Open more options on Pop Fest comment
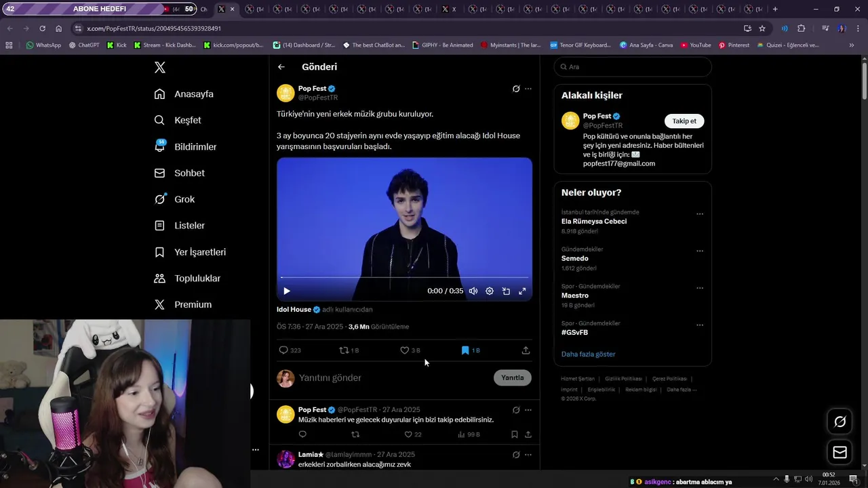 pos(528,410)
